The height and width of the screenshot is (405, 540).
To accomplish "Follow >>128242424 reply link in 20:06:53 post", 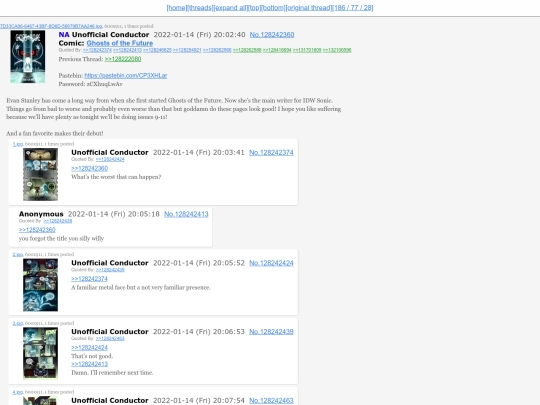I will (90, 347).
